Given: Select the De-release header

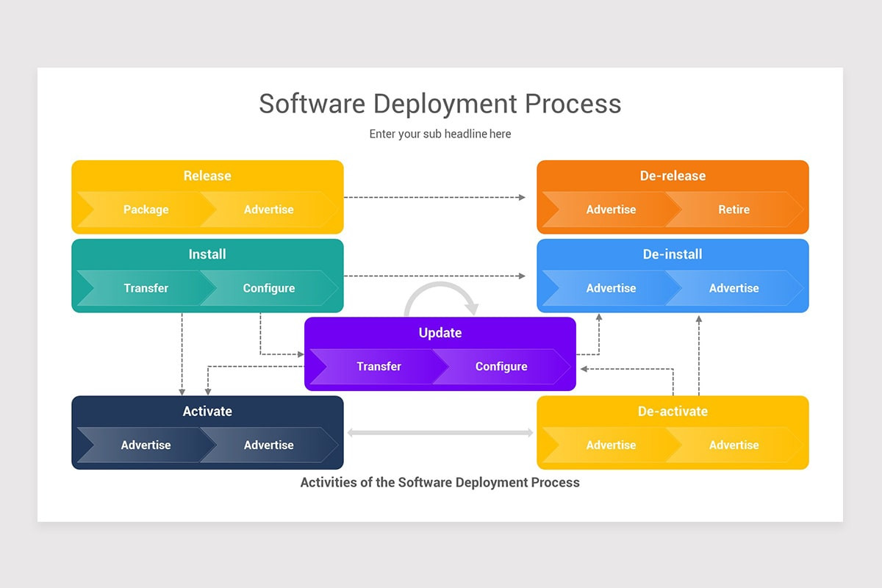Looking at the screenshot, I should click(x=673, y=176).
